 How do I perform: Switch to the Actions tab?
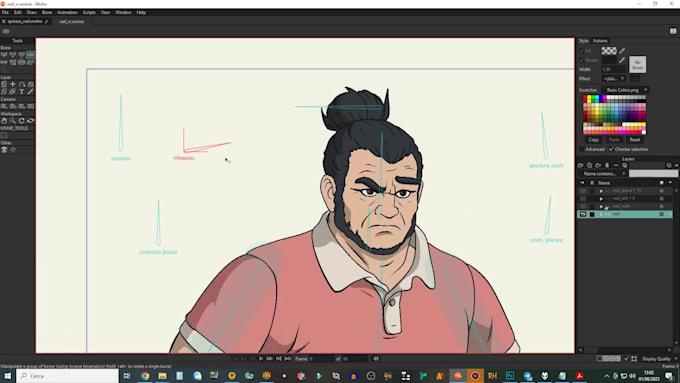[x=600, y=41]
